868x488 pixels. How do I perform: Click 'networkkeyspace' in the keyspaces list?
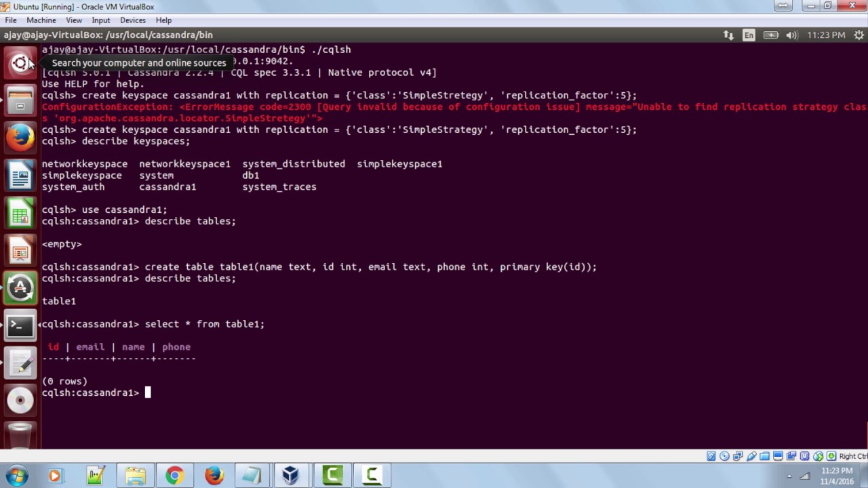84,163
